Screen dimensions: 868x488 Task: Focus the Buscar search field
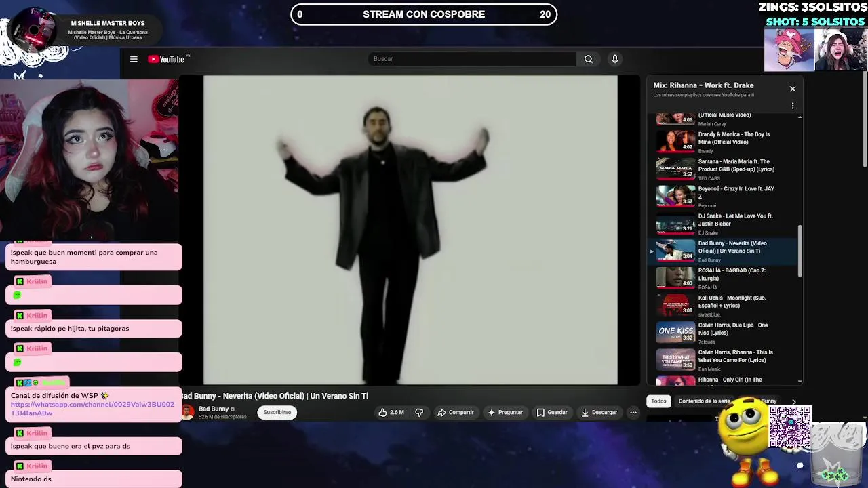[x=472, y=59]
